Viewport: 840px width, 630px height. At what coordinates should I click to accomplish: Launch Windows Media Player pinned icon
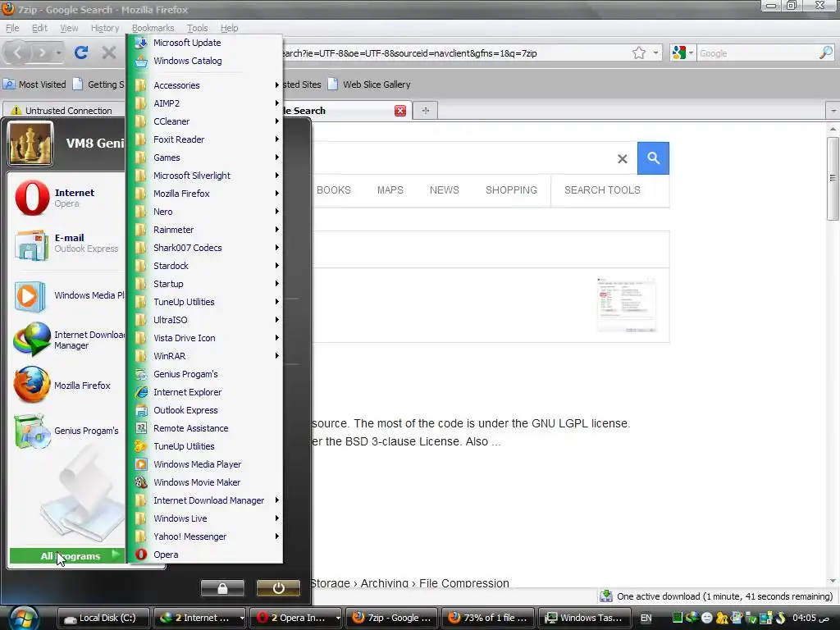(x=32, y=295)
